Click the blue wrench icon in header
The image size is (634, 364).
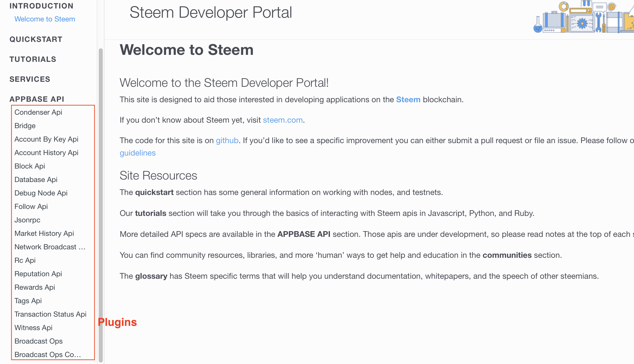[x=599, y=22]
